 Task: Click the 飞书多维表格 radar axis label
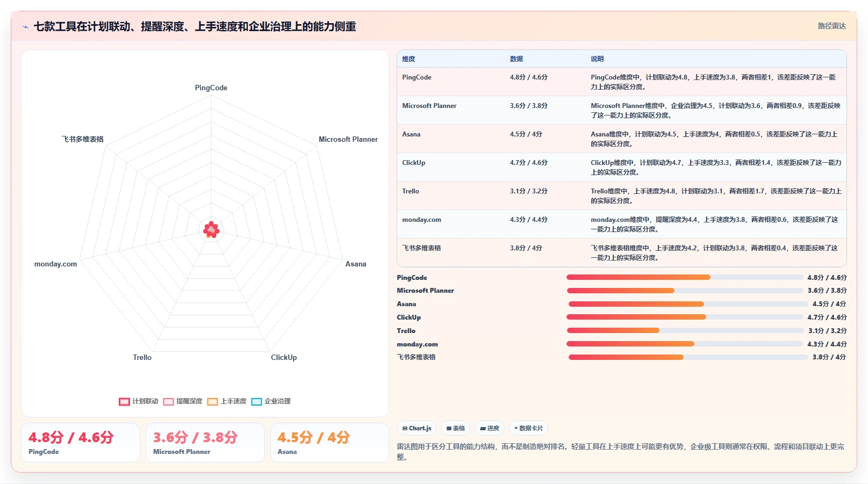point(82,139)
